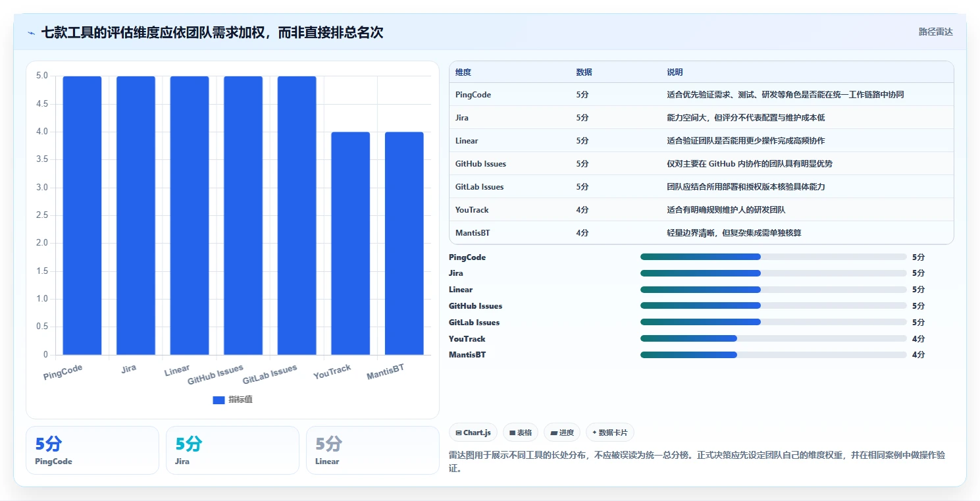Click the 说明 column header
Image resolution: width=980 pixels, height=501 pixels.
tap(675, 72)
